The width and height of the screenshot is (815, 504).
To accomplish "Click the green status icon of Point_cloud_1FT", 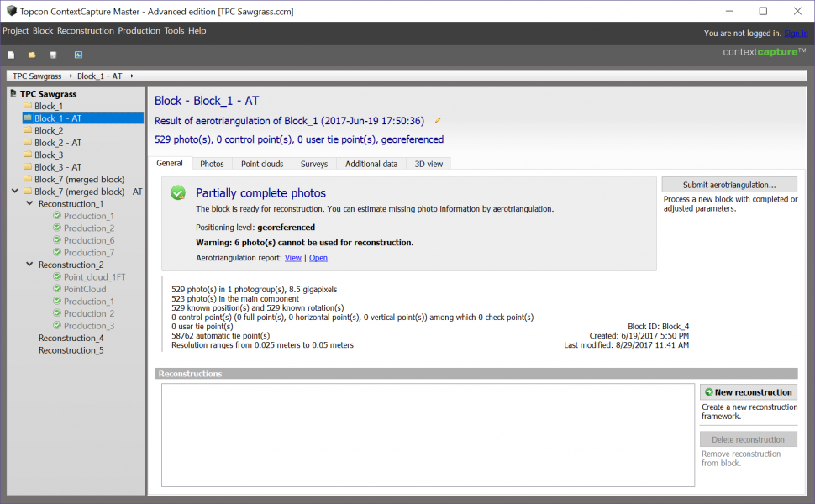I will click(57, 276).
